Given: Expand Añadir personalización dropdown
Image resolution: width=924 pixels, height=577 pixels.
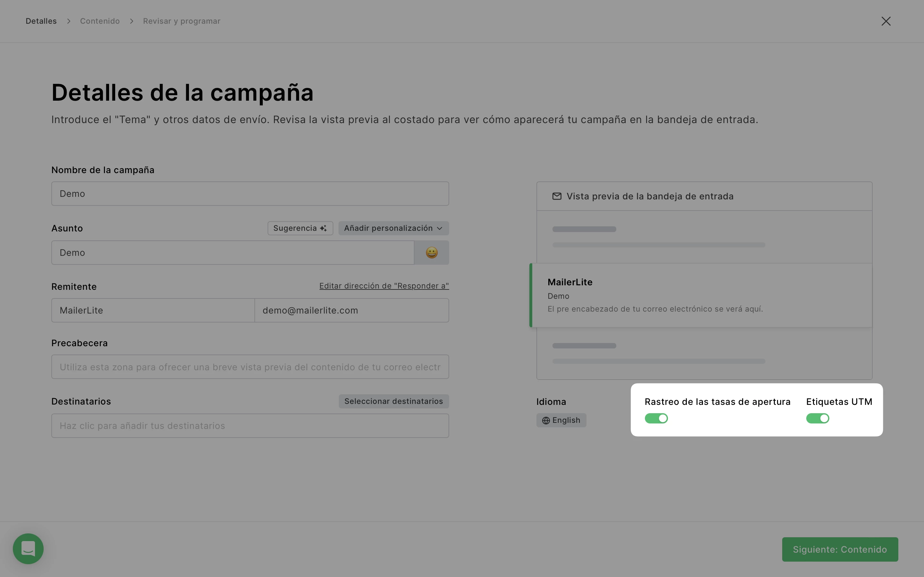Looking at the screenshot, I should pyautogui.click(x=393, y=228).
